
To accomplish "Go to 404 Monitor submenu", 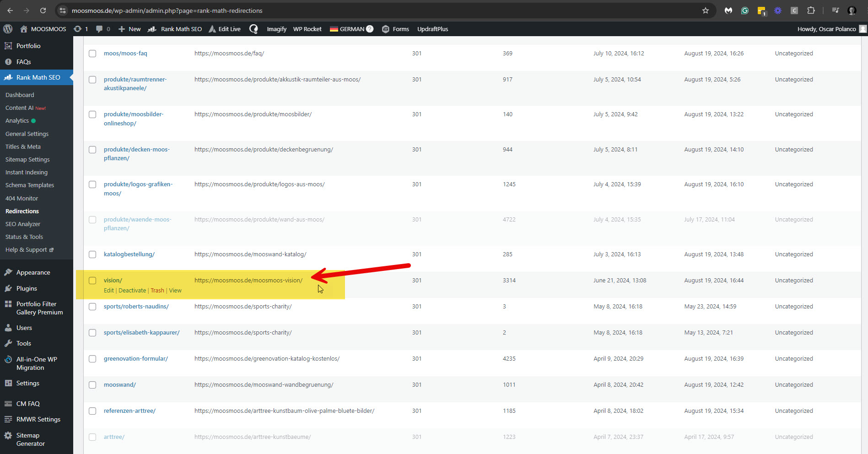I will click(x=22, y=198).
